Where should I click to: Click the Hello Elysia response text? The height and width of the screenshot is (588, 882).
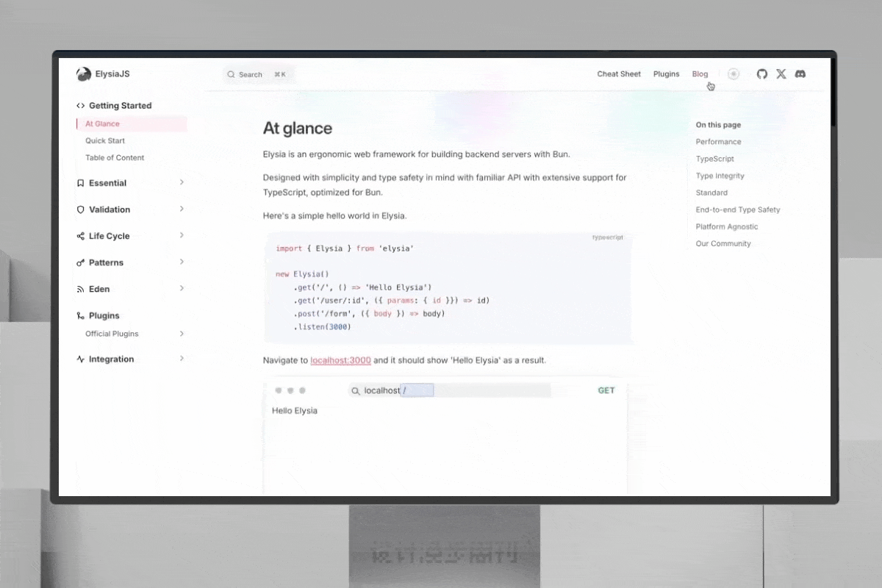click(x=295, y=411)
